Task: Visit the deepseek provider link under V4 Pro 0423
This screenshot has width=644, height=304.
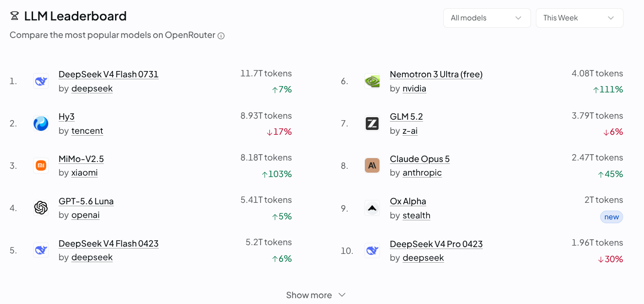Action: (423, 258)
